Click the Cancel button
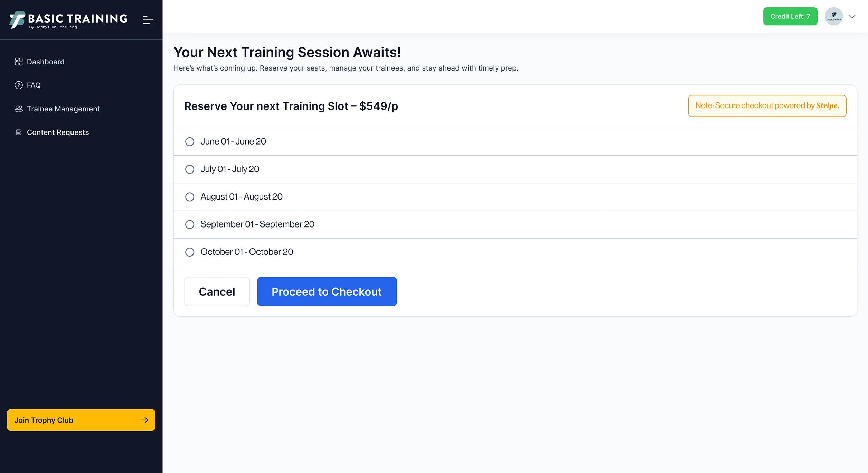Screen dimensions: 868x473 [x=217, y=291]
